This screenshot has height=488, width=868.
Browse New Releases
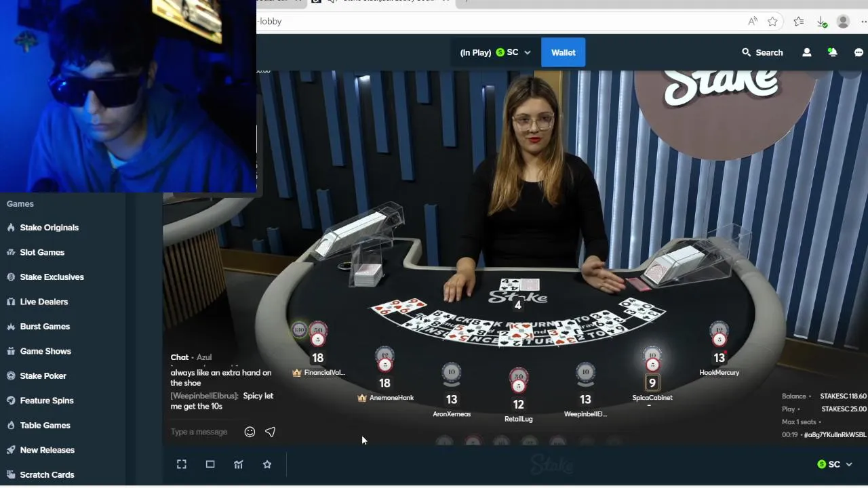47,450
